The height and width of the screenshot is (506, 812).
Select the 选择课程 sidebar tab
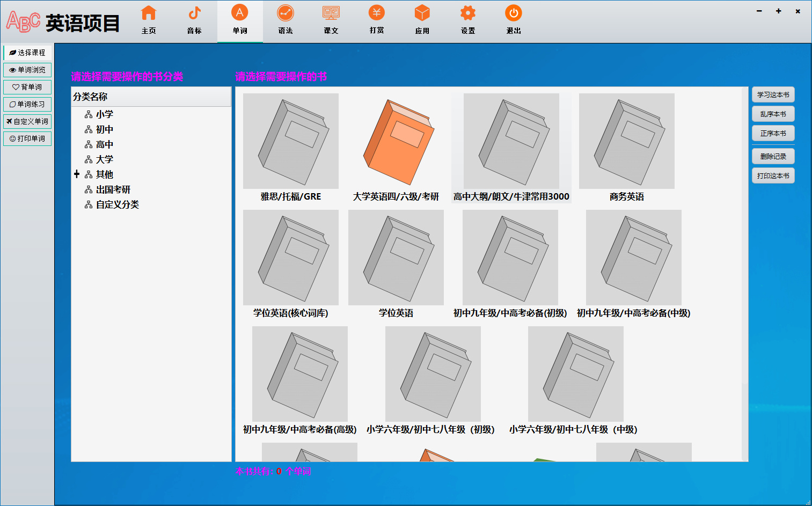pyautogui.click(x=27, y=53)
